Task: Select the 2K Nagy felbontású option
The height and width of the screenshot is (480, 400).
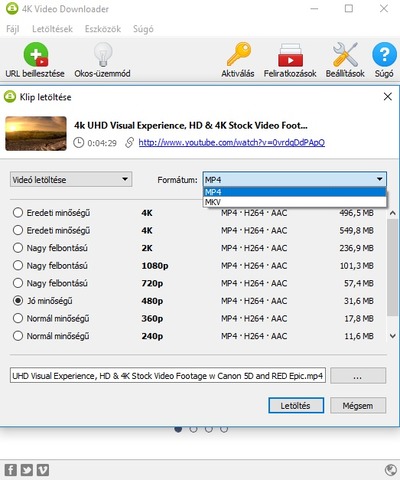Action: [x=18, y=248]
